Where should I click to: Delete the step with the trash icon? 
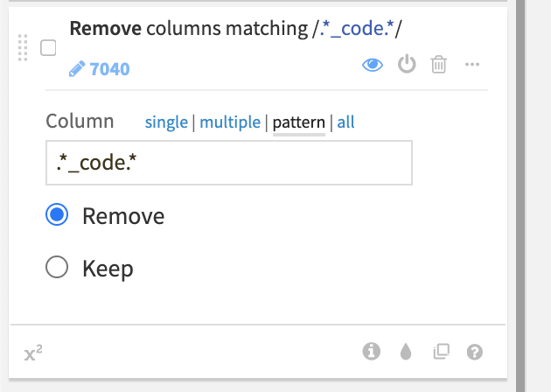click(439, 65)
